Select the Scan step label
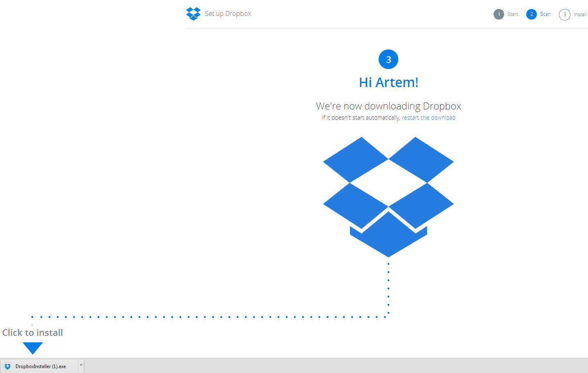Image resolution: width=588 pixels, height=373 pixels. coord(545,14)
